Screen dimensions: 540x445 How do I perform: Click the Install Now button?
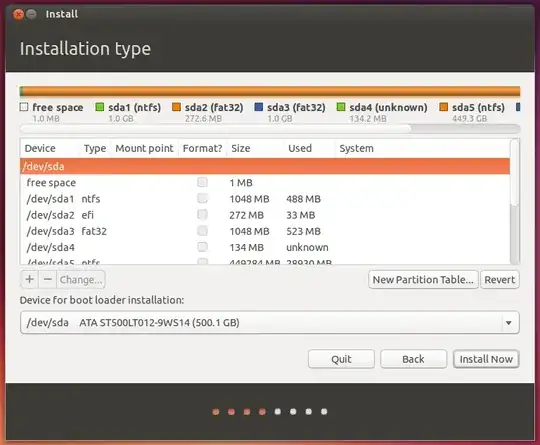click(x=486, y=359)
